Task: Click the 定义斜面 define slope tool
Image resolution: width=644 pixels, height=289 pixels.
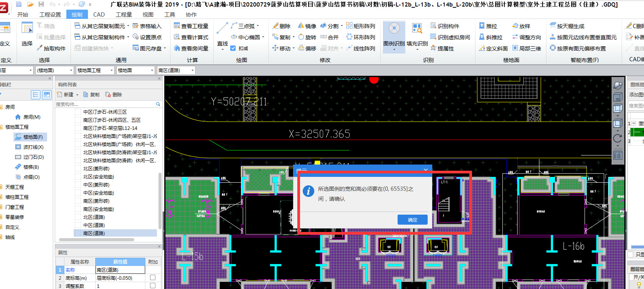Action: (x=493, y=48)
